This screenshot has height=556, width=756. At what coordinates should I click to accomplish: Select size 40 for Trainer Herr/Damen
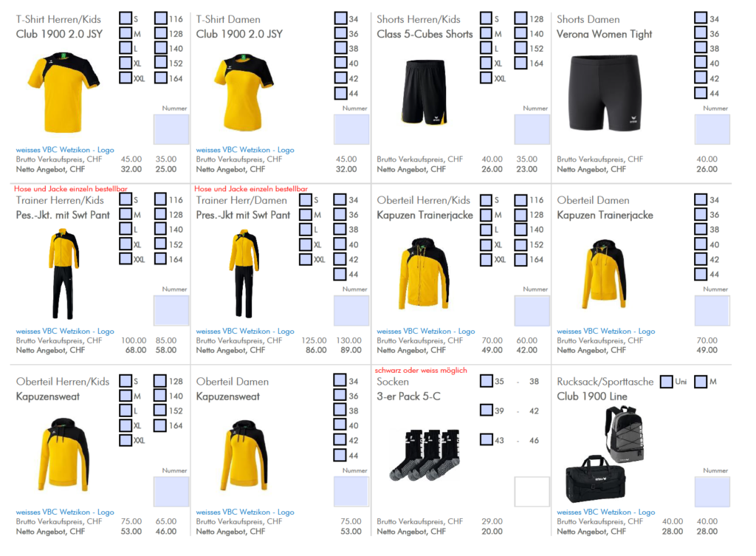pyautogui.click(x=340, y=244)
